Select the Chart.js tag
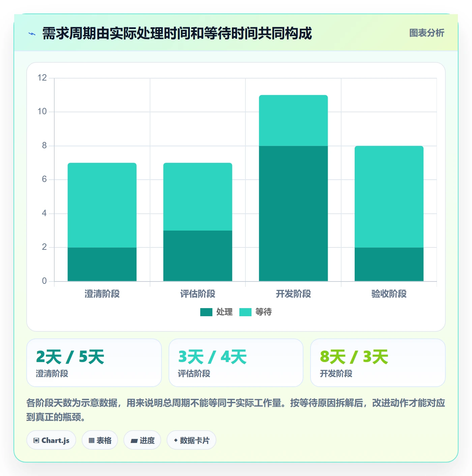The width and height of the screenshot is (472, 476). tap(51, 440)
